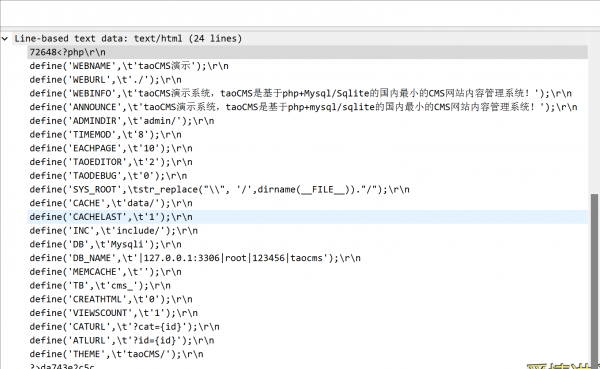Select the define WEBINFO line

point(300,93)
